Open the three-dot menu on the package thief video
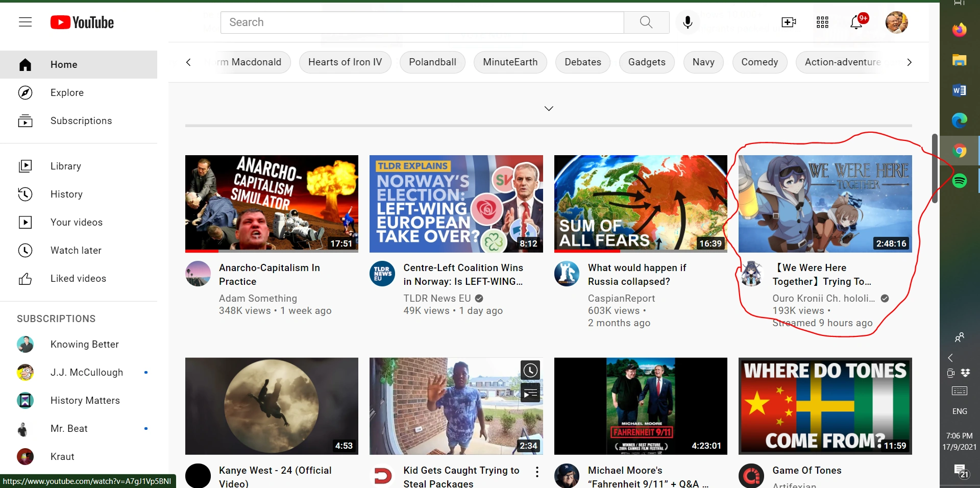980x488 pixels. (537, 472)
